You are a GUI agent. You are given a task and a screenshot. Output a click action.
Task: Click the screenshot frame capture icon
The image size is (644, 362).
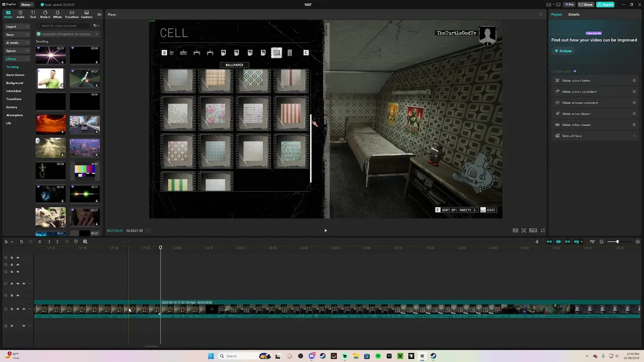coord(524,231)
